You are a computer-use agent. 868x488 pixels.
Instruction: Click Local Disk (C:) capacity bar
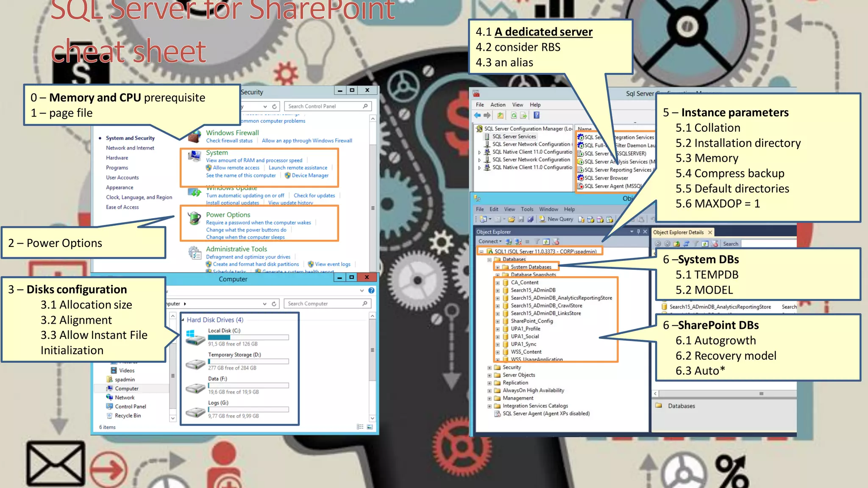coord(248,337)
